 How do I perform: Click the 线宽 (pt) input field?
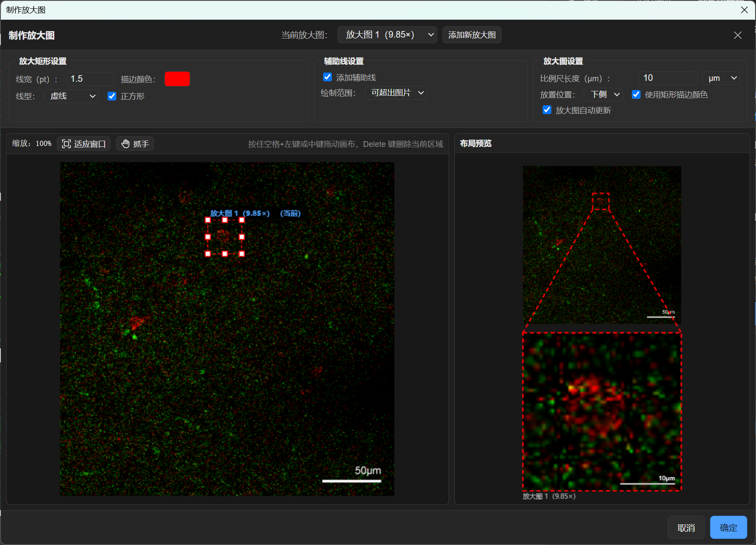[x=90, y=79]
